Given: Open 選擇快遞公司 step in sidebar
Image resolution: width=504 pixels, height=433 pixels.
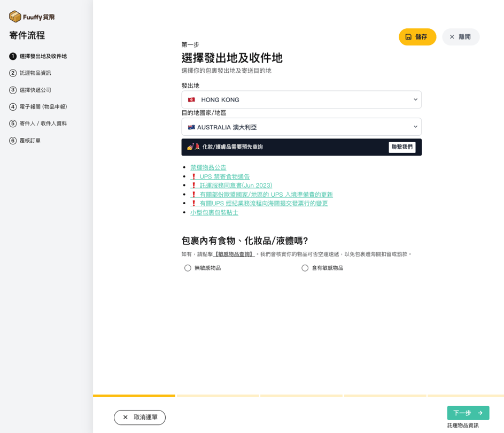Looking at the screenshot, I should (35, 90).
